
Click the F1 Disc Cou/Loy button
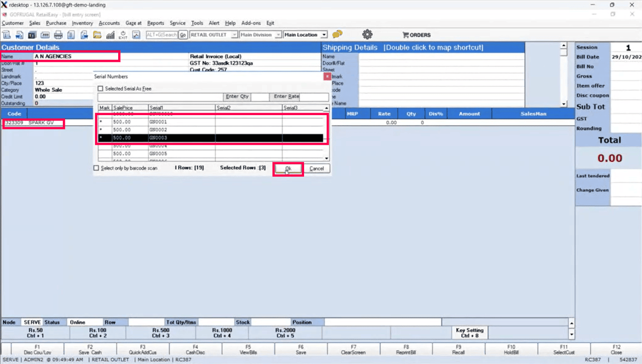click(x=37, y=350)
